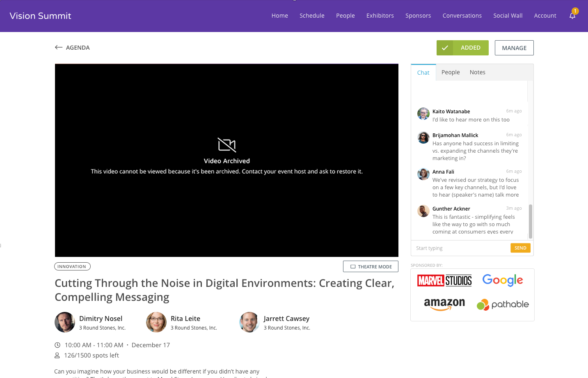Click Kaito Watanabe's chat avatar
Image resolution: width=588 pixels, height=378 pixels.
[x=423, y=114]
